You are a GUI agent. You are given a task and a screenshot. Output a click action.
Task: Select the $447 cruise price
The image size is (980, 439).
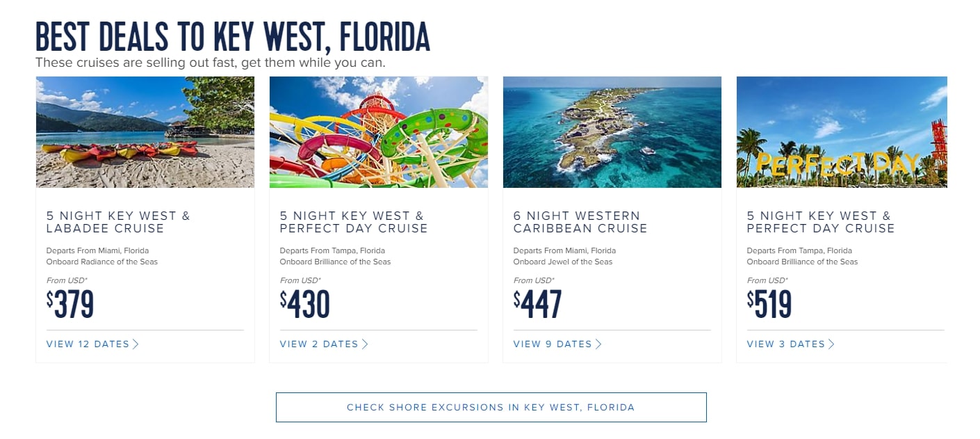539,304
